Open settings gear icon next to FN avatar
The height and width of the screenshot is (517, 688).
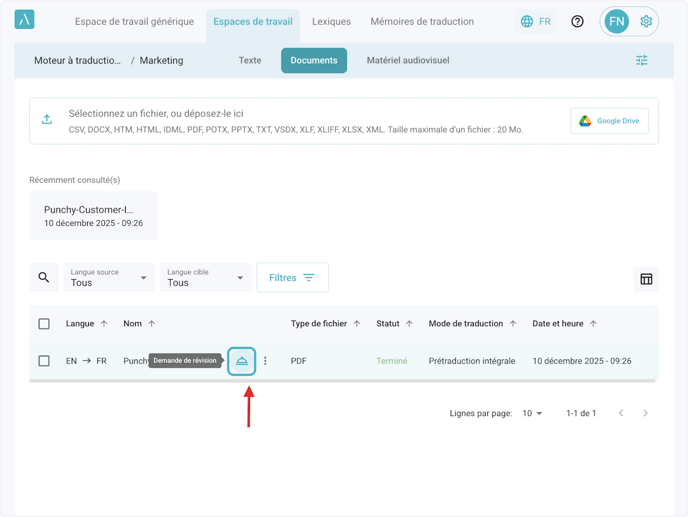pos(646,21)
